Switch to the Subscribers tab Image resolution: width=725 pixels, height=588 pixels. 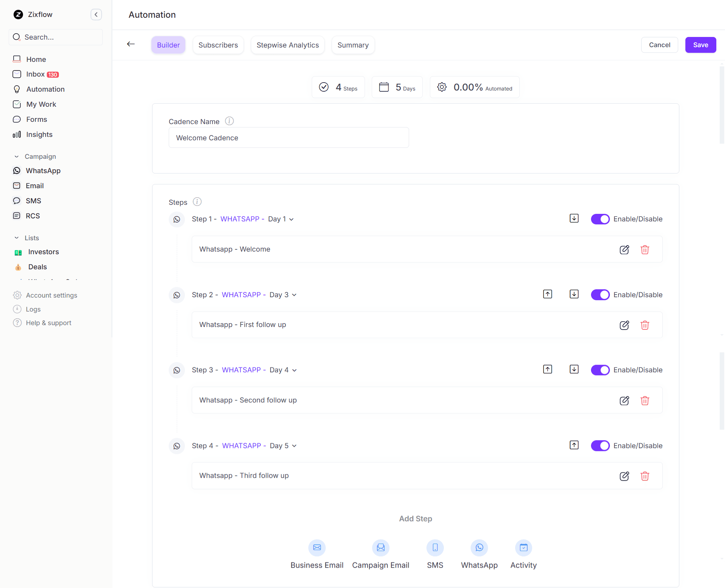[218, 45]
